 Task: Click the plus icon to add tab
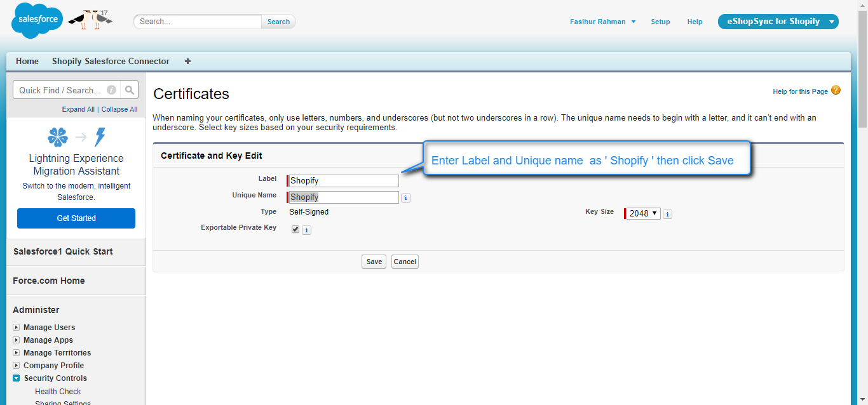click(x=187, y=62)
